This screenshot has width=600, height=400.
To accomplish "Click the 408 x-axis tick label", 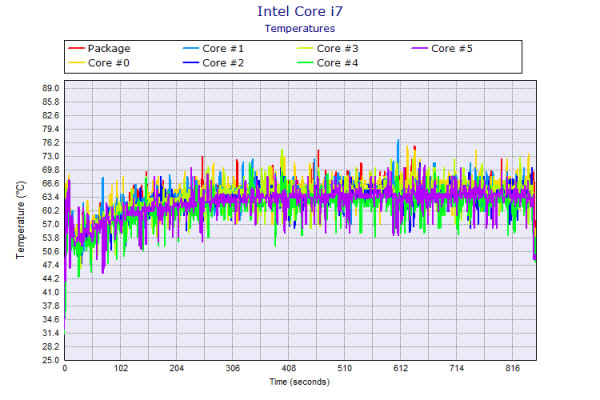I will (x=289, y=368).
